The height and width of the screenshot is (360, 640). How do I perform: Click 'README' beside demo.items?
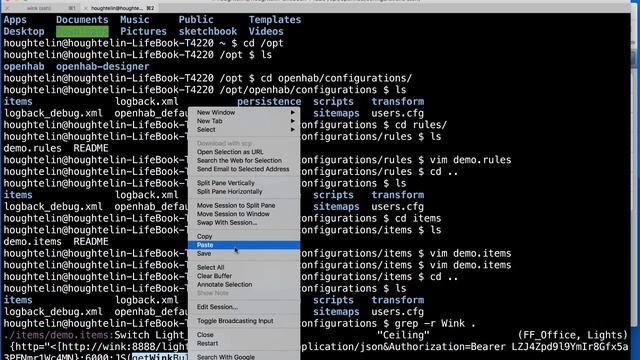[91, 242]
